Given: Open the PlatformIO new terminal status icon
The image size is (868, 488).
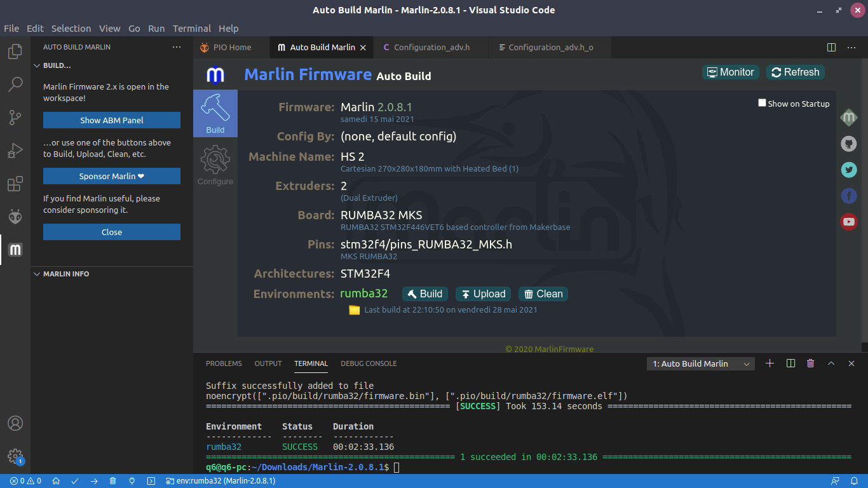Looking at the screenshot, I should tap(151, 481).
